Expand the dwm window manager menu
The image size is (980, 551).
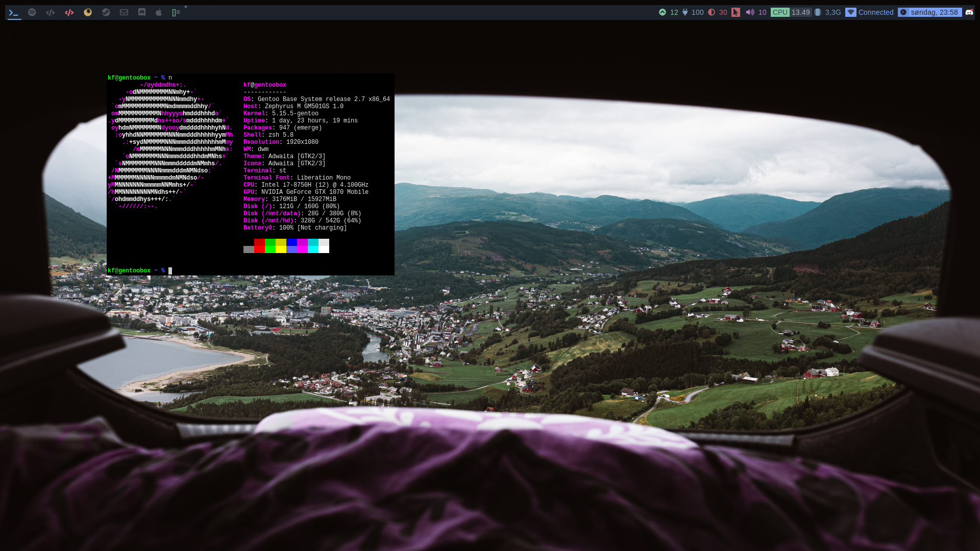click(178, 12)
